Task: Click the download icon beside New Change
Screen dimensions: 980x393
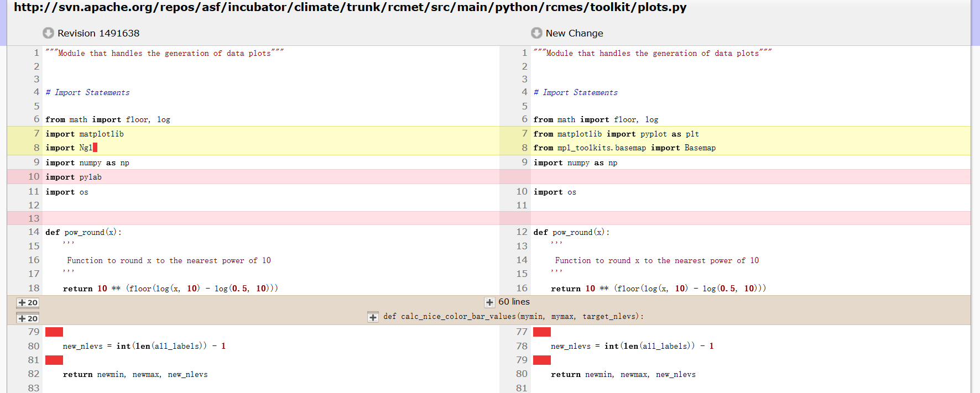Action: click(x=536, y=33)
